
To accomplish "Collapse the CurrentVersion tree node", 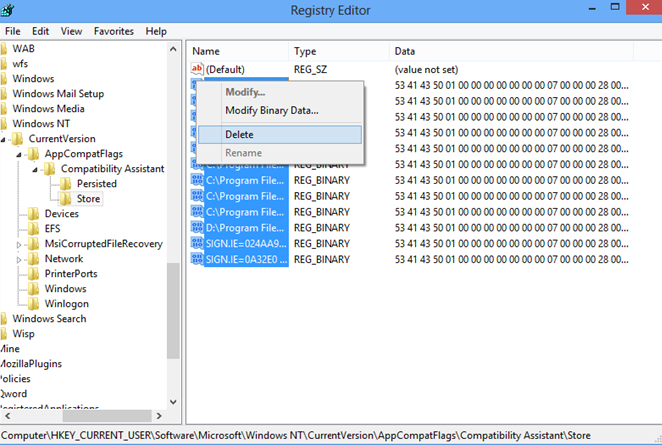I will (x=3, y=139).
